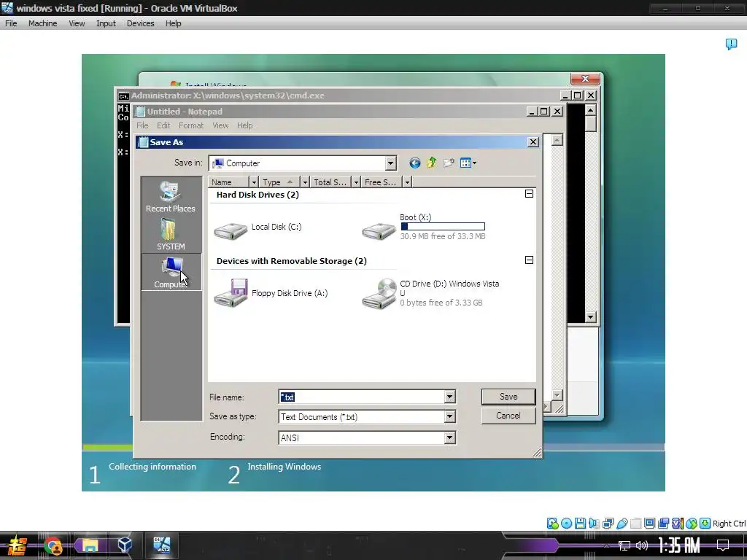Open File Explorer from the taskbar
The height and width of the screenshot is (560, 747).
point(90,545)
